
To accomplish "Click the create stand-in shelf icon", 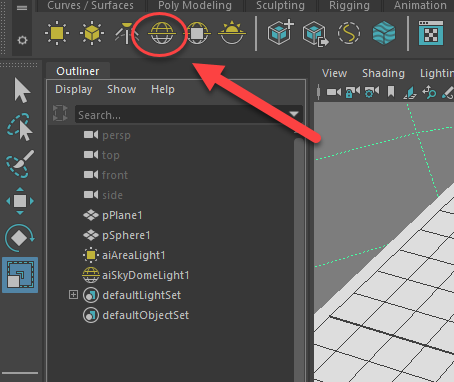I will [x=280, y=33].
